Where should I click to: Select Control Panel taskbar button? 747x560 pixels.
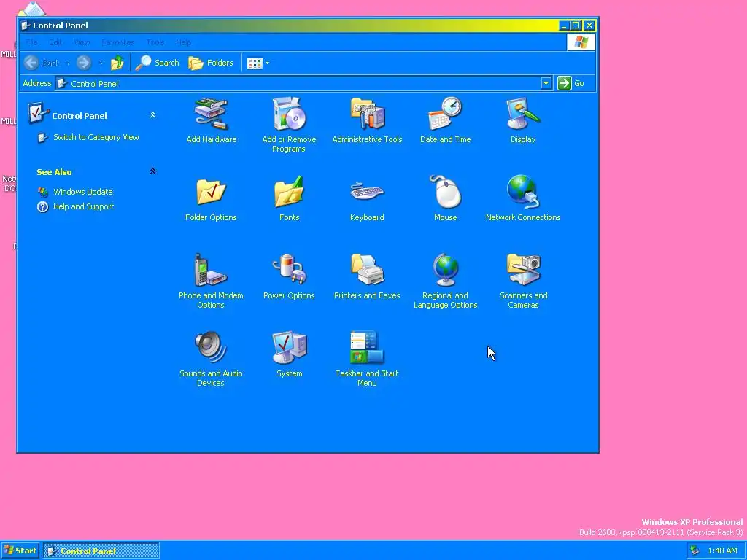pos(101,551)
